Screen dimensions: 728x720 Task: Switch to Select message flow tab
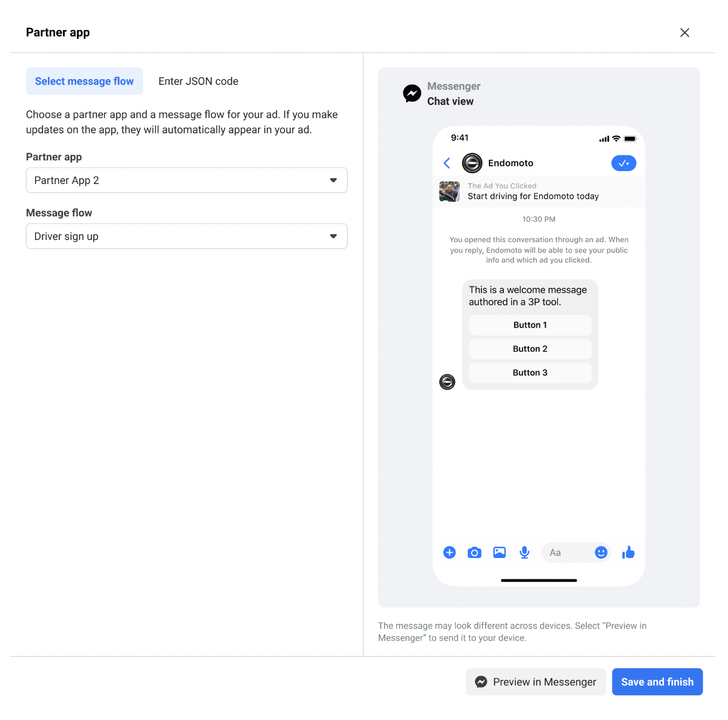pyautogui.click(x=85, y=81)
